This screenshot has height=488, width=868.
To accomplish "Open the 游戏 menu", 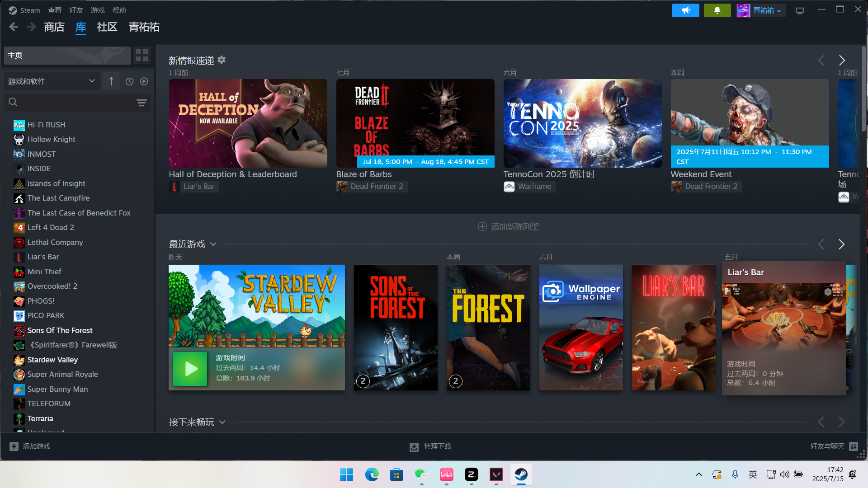I will pos(98,10).
